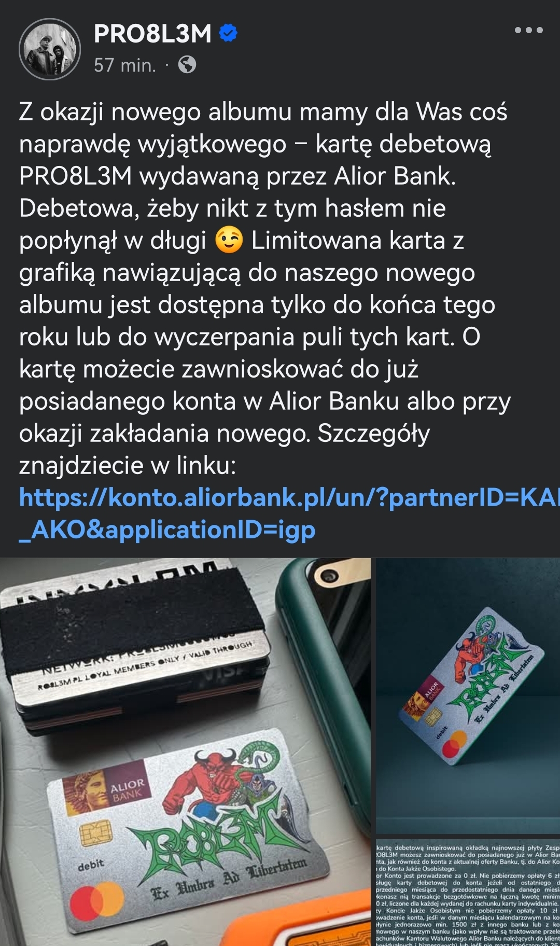This screenshot has width=560, height=946.
Task: Tap the globe public audience icon
Action: tap(187, 65)
